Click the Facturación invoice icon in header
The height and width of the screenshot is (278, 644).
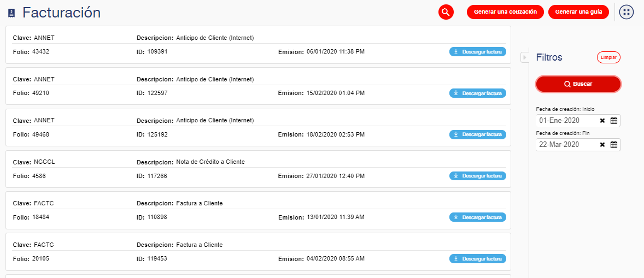tap(11, 13)
